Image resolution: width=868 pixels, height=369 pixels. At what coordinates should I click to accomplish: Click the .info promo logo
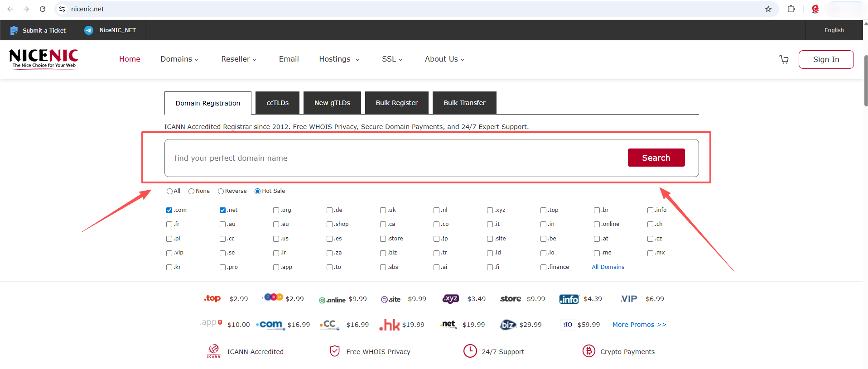click(x=569, y=299)
